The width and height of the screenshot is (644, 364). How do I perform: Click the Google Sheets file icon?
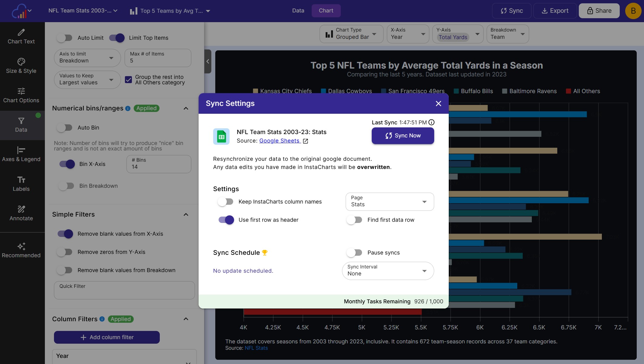click(x=221, y=136)
